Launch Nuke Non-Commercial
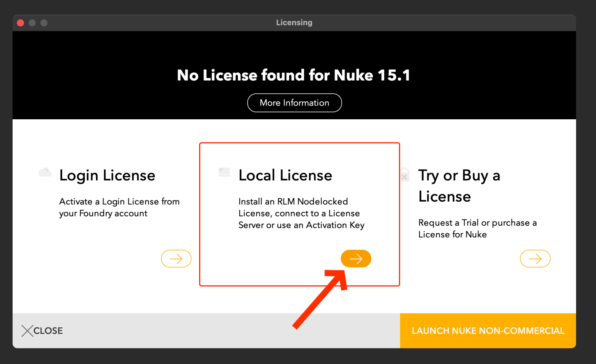This screenshot has width=596, height=364. [488, 331]
